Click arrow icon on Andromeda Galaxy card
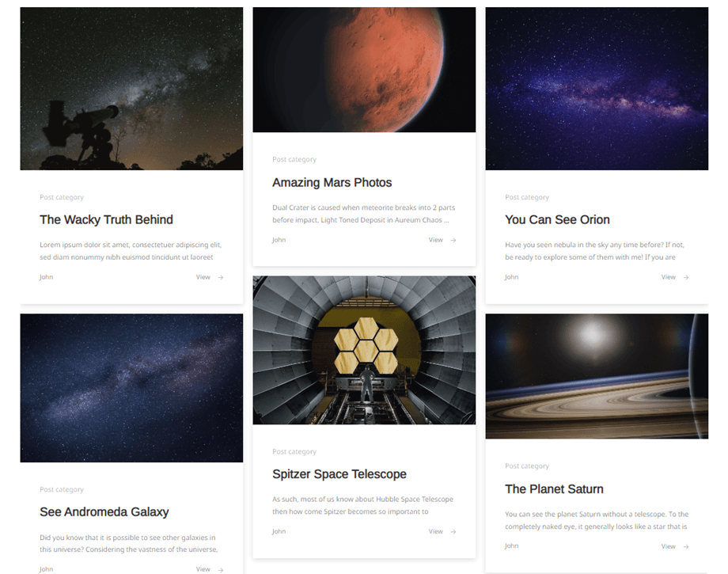This screenshot has width=728, height=574. (221, 570)
